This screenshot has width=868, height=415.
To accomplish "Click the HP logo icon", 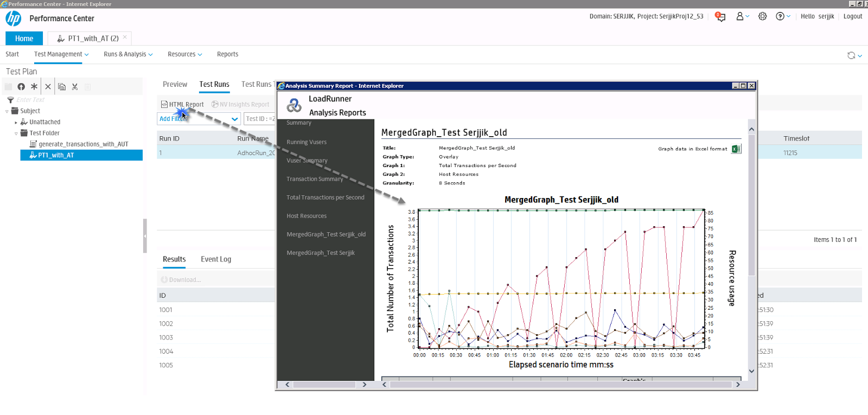I will (x=13, y=18).
